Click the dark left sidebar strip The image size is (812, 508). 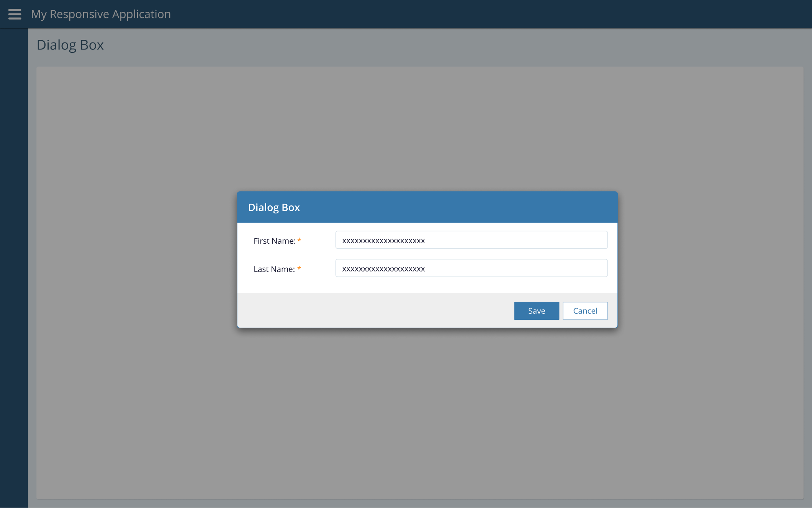point(14,268)
